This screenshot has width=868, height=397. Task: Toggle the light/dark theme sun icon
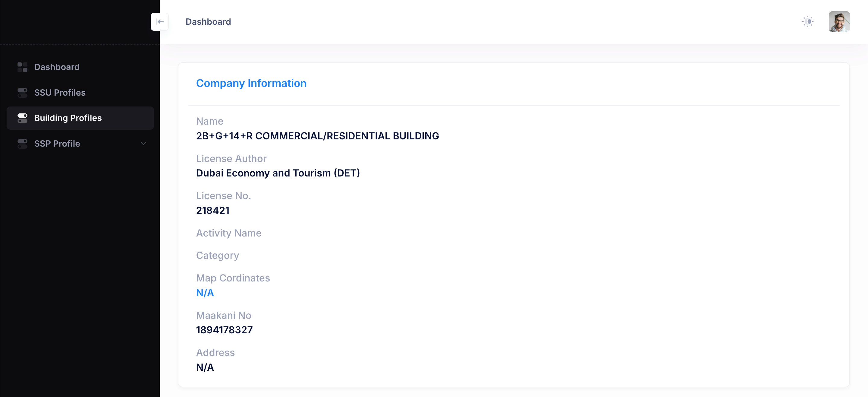click(808, 22)
